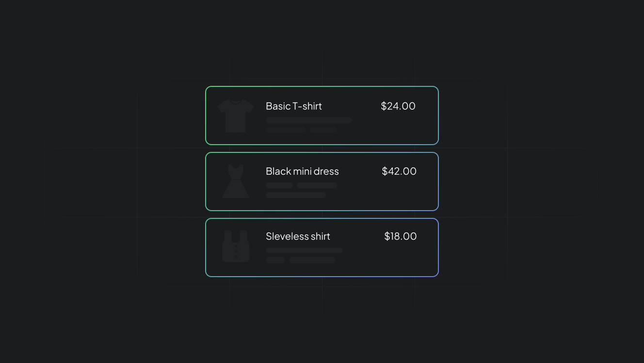Click the right placeholder pill under Black mini dress title
This screenshot has width=644, height=363.
pos(317,185)
